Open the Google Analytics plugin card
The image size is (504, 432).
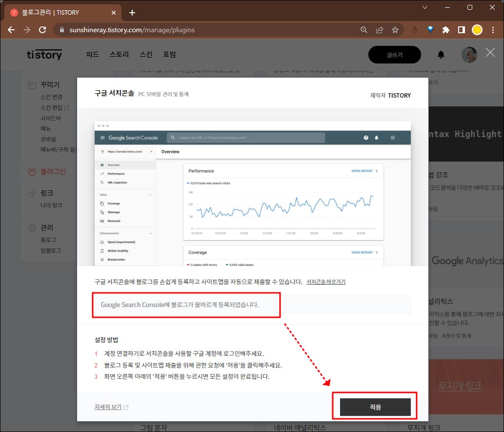click(466, 261)
